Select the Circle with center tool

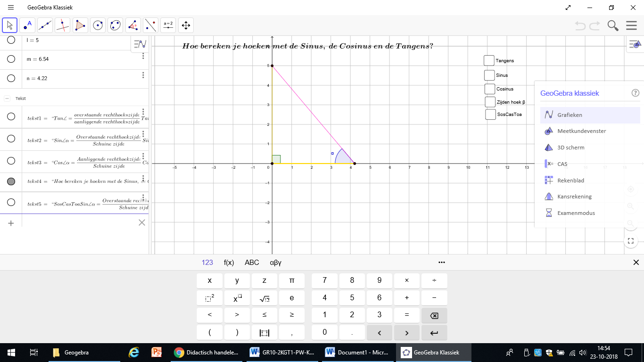(98, 25)
